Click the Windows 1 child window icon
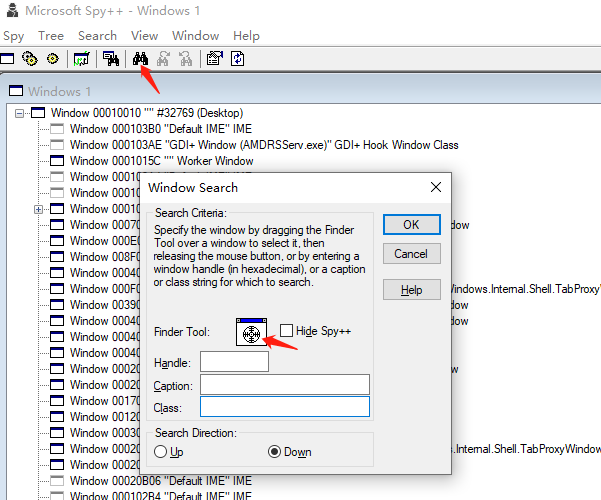This screenshot has height=500, width=601. point(16,91)
